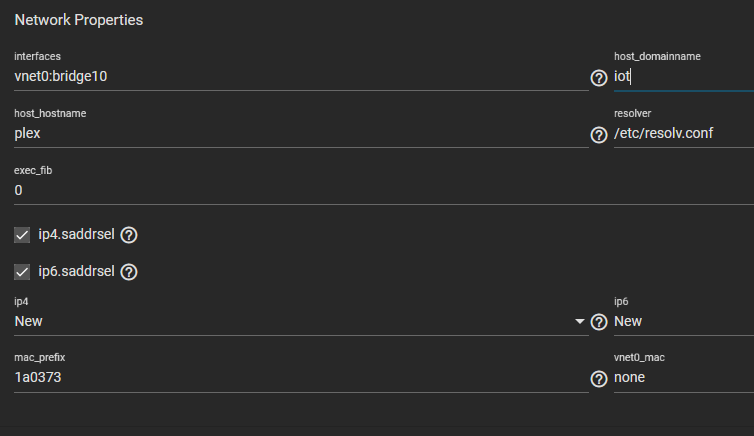The width and height of the screenshot is (754, 436).
Task: Uncheck the ip4.saddrsel checkbox
Action: point(22,235)
